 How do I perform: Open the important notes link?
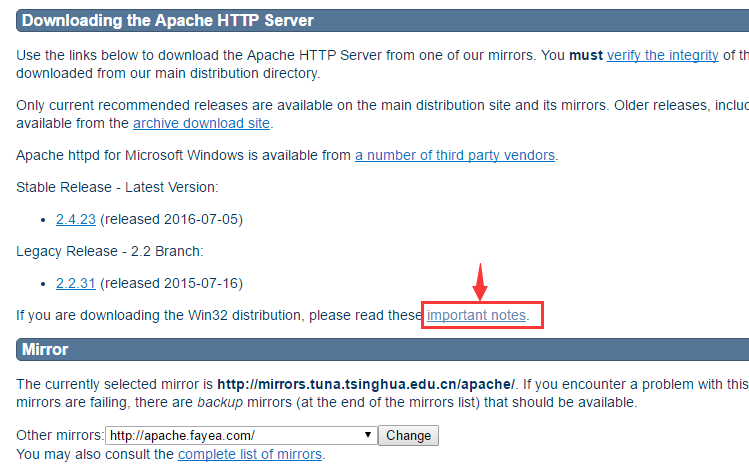476,315
